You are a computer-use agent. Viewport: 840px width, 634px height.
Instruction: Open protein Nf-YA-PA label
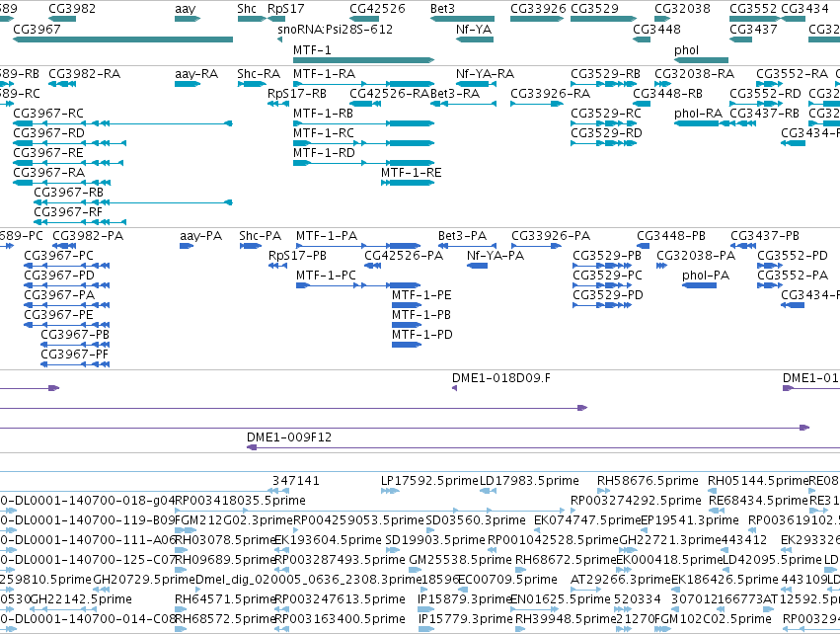click(x=496, y=256)
